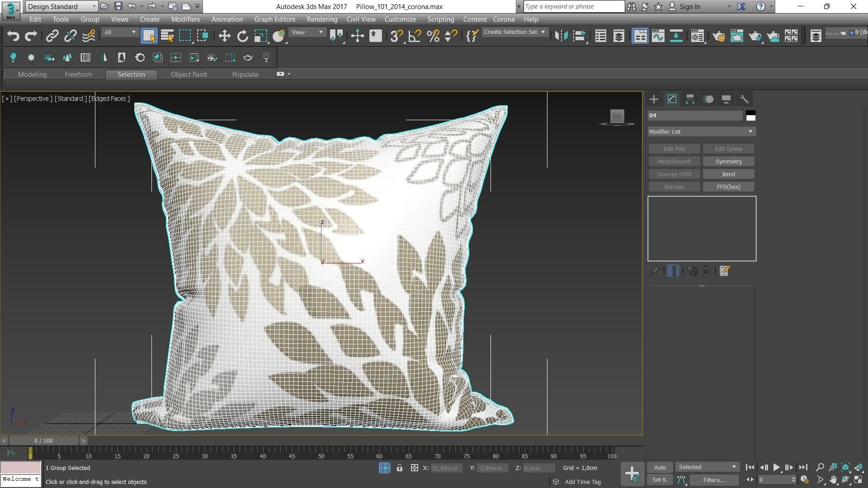Screen dimensions: 868x488
Task: Open the Motion command panel
Action: coord(708,99)
